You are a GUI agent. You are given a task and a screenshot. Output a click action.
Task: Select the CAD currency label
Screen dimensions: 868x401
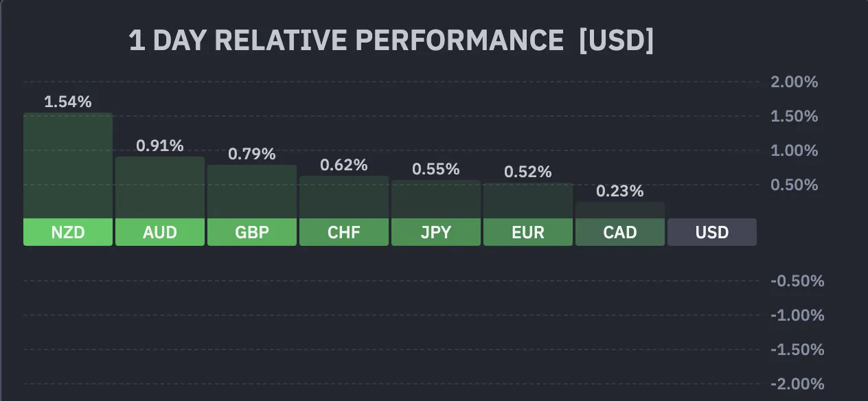[620, 232]
